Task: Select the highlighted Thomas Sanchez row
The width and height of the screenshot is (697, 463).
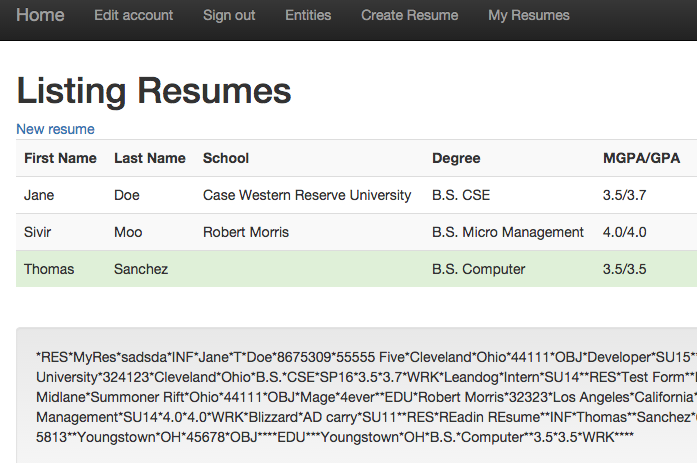Action: (50, 269)
